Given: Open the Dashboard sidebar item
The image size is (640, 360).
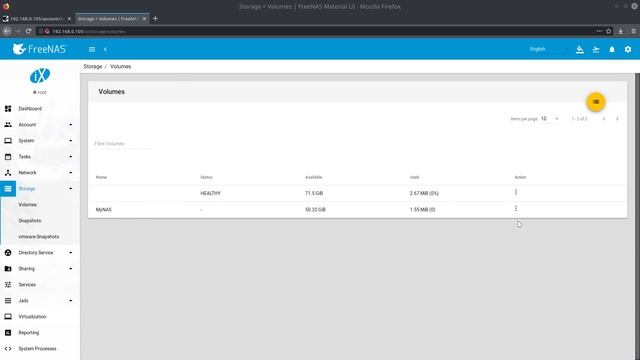Looking at the screenshot, I should pos(40,109).
